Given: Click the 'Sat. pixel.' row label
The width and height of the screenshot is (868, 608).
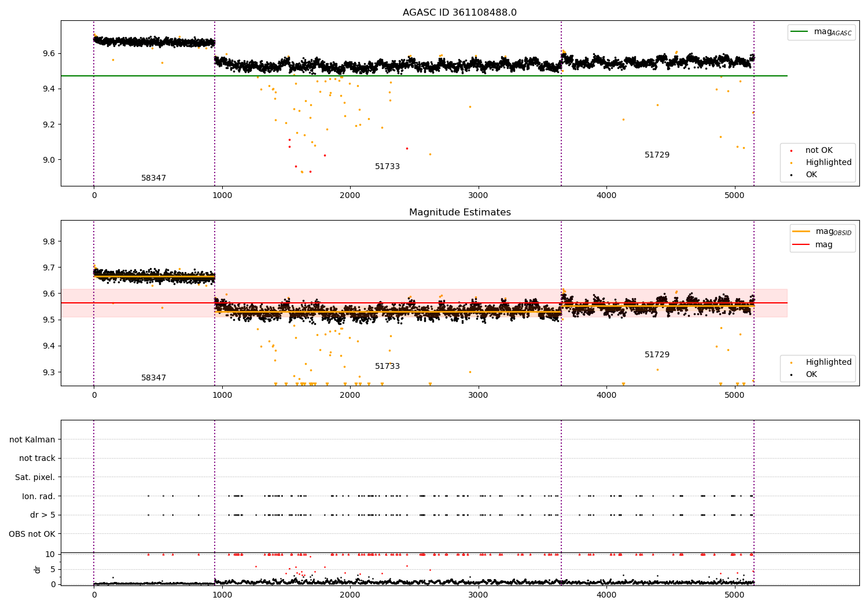Looking at the screenshot, I should [x=35, y=478].
